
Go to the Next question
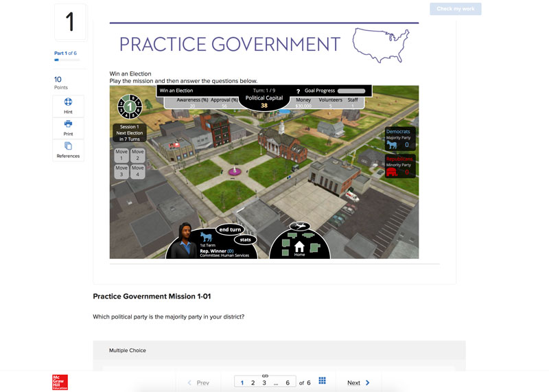(x=358, y=382)
